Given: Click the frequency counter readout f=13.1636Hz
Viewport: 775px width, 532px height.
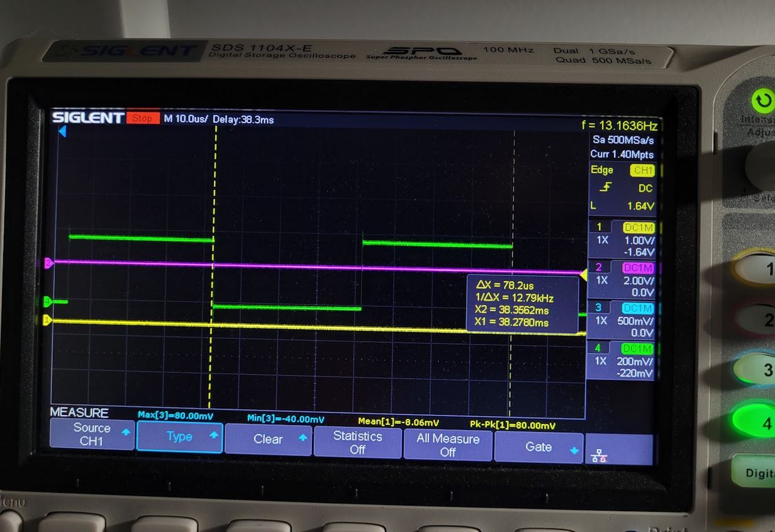Looking at the screenshot, I should [622, 125].
